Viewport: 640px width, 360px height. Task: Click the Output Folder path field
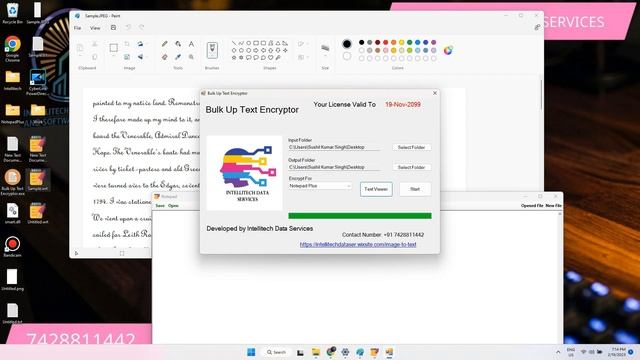[x=334, y=167]
